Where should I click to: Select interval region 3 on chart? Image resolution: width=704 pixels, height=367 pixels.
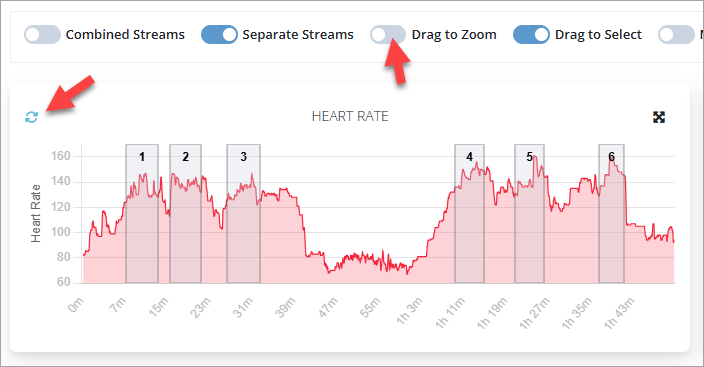(243, 213)
